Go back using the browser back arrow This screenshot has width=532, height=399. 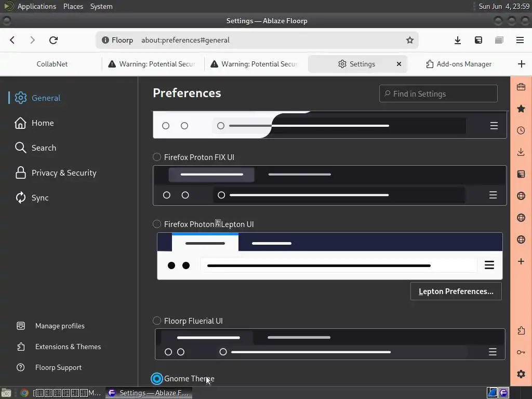pos(12,40)
